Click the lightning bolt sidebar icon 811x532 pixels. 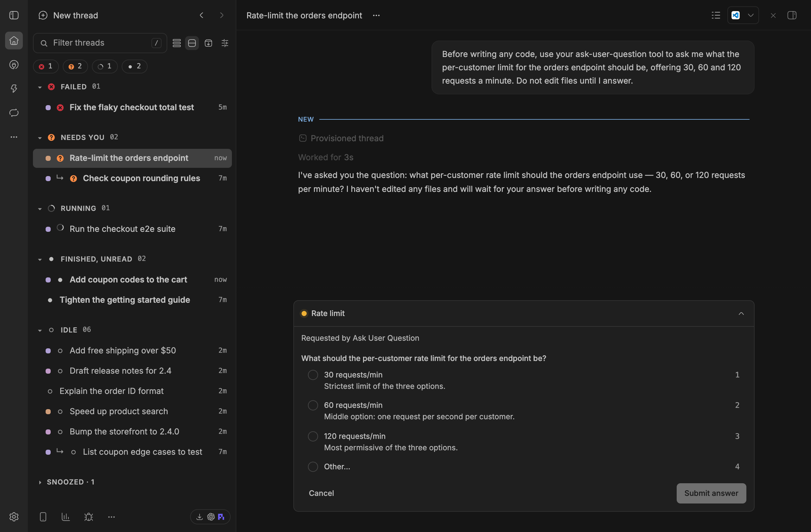coord(14,89)
